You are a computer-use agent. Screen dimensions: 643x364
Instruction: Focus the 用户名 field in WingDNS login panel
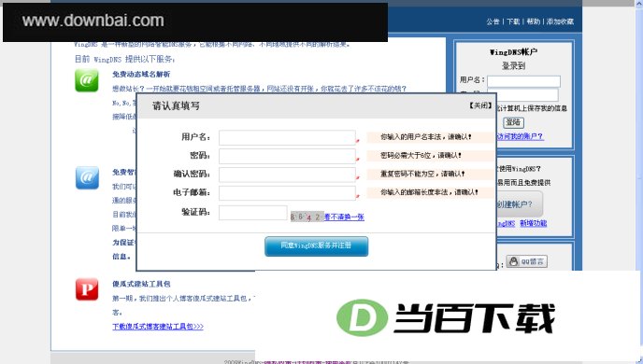(523, 81)
